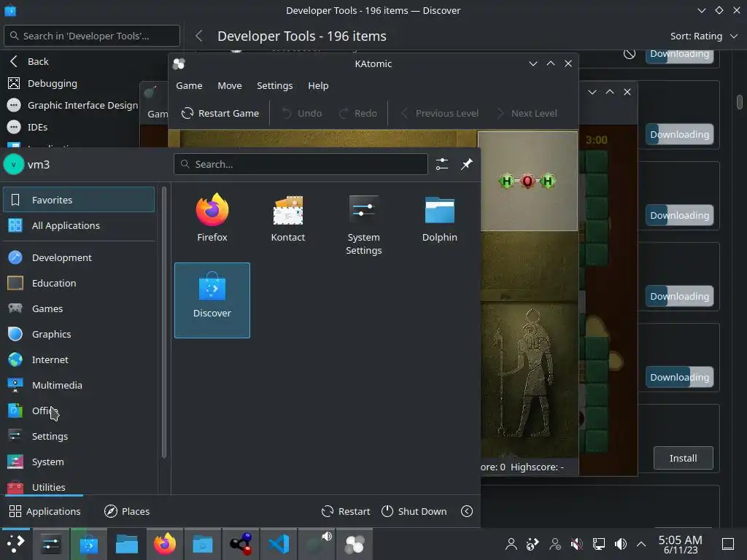Viewport: 747px width, 560px height.
Task: Click the Install button in Discover
Action: coord(683,458)
